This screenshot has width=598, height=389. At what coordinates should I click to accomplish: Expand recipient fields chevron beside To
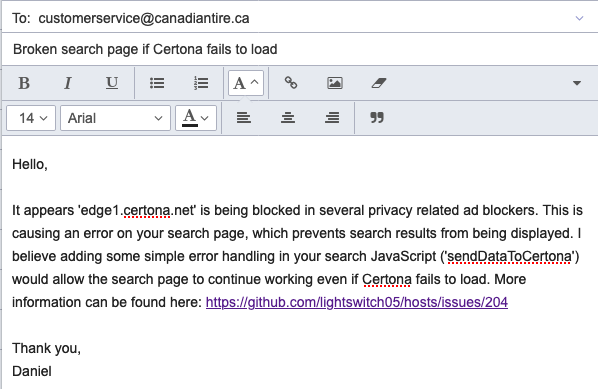[579, 18]
